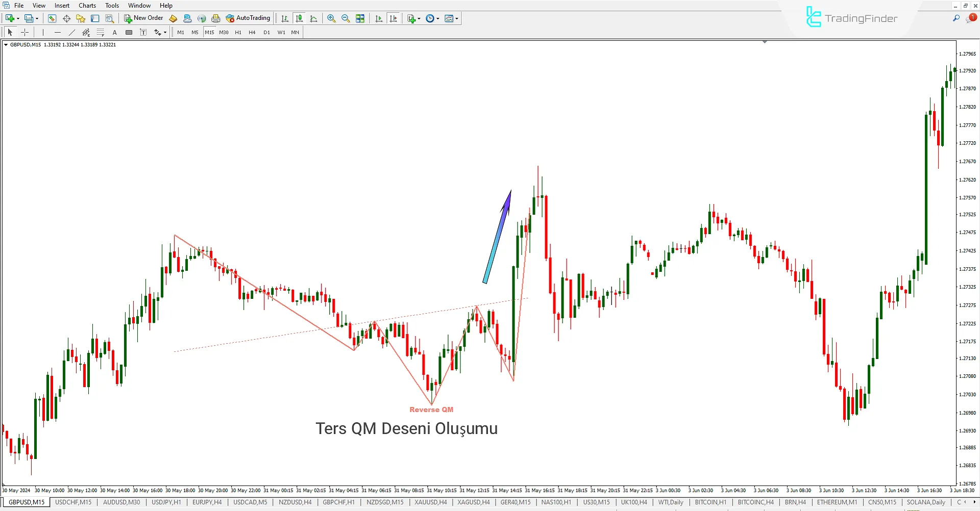This screenshot has height=511, width=980.
Task: Enable chart auto-scroll
Action: [379, 18]
